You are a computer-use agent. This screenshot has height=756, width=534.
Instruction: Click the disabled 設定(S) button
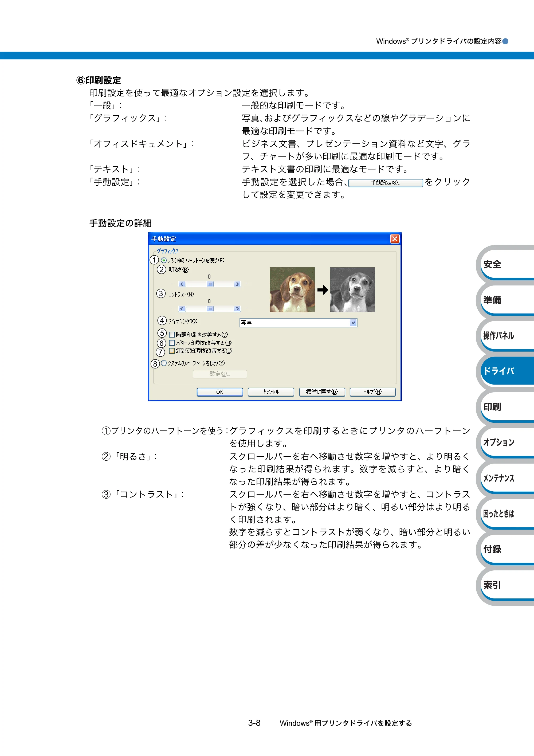click(x=220, y=374)
